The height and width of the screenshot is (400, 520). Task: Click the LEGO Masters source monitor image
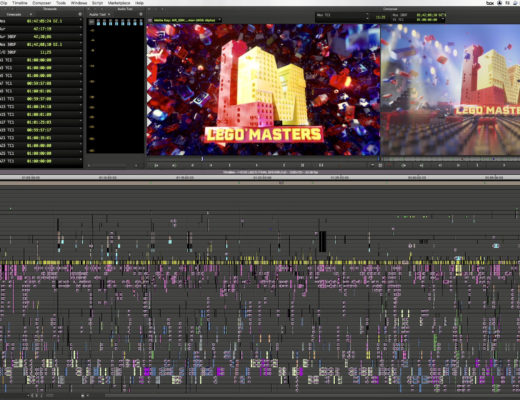coord(263,90)
